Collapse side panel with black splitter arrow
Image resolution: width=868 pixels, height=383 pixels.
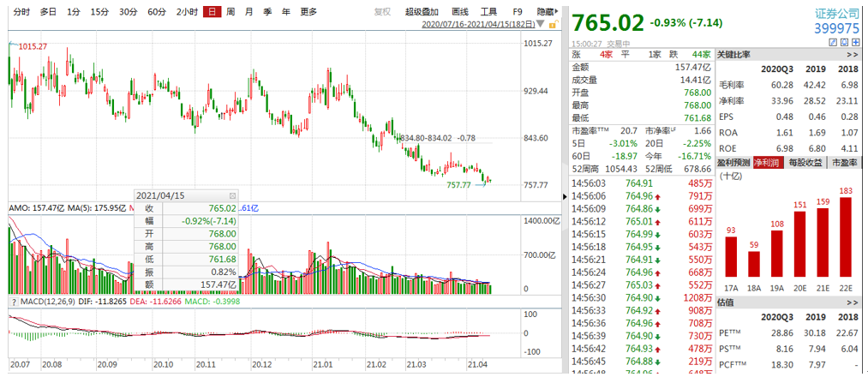tap(565, 196)
